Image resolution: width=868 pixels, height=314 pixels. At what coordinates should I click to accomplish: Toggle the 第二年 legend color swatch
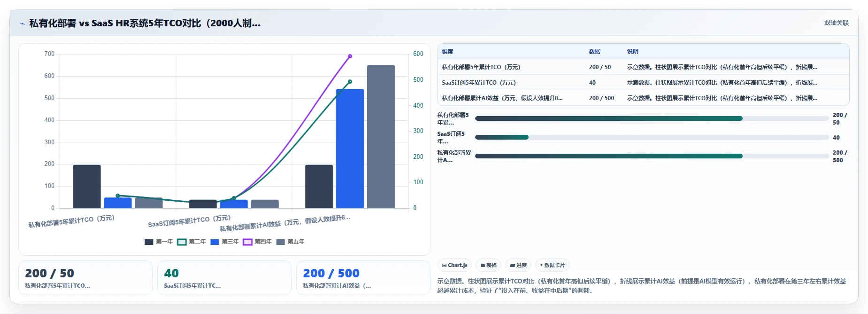click(182, 242)
